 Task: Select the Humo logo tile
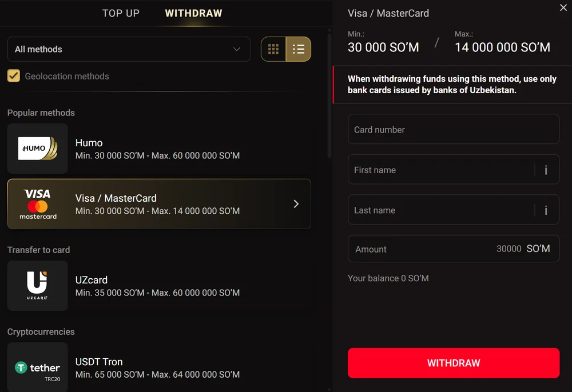(38, 148)
